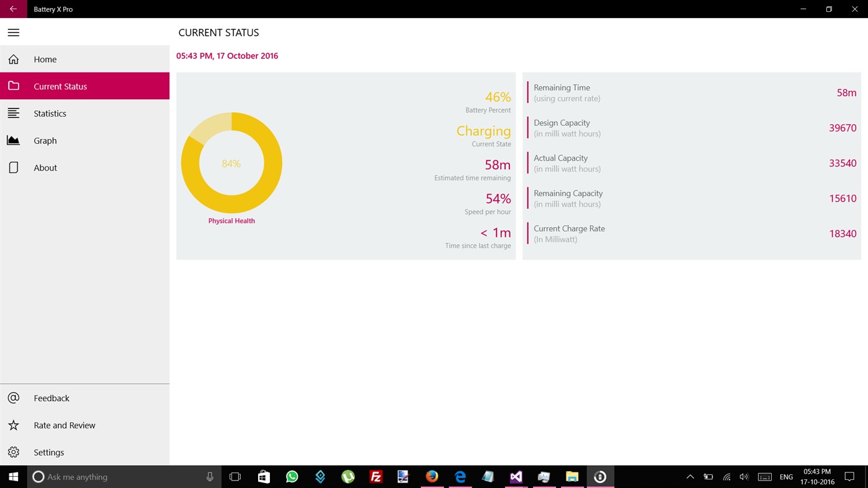
Task: Select the Current Status folder icon
Action: click(13, 86)
